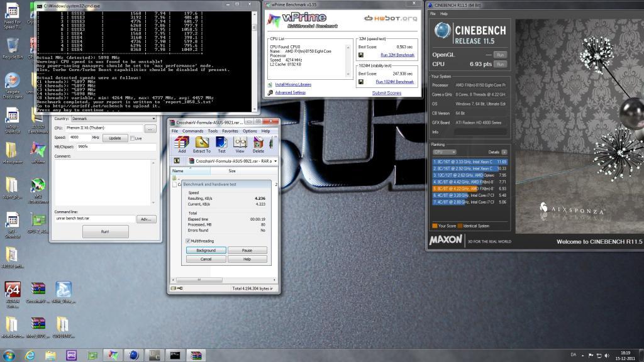Open the Country dropdown showing Denmark
The image size is (644, 362).
click(x=113, y=119)
